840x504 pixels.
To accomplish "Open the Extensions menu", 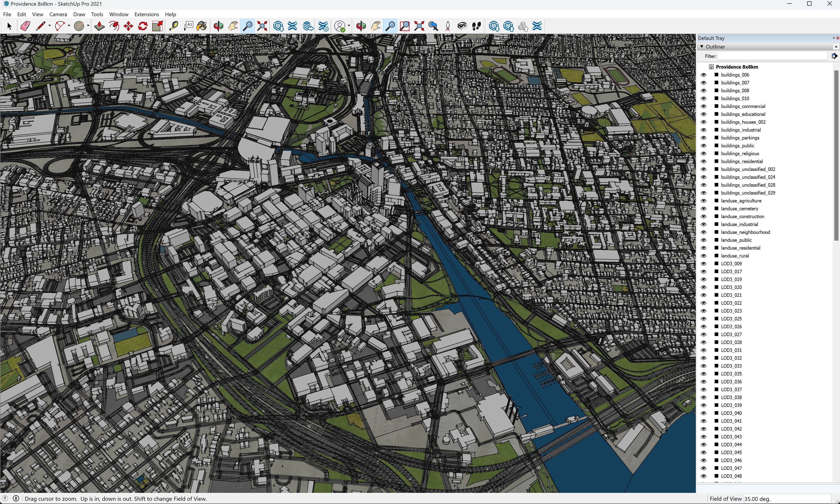I will pos(147,14).
